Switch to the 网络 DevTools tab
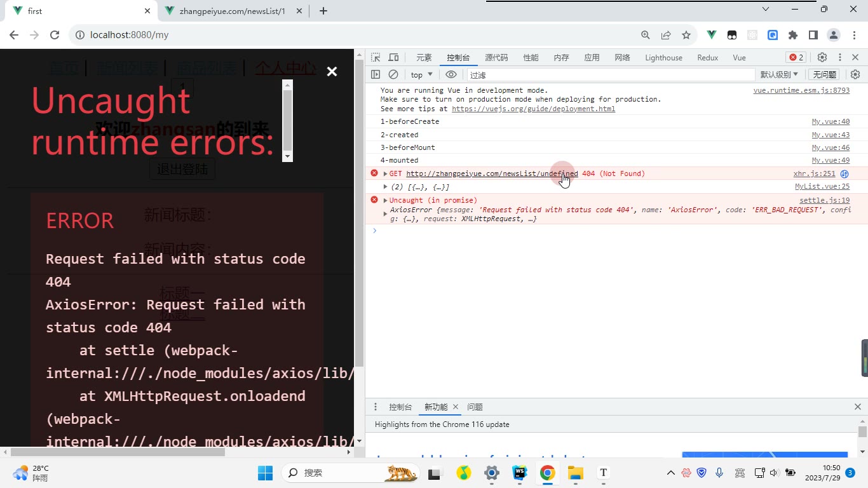This screenshot has width=868, height=488. (x=622, y=57)
